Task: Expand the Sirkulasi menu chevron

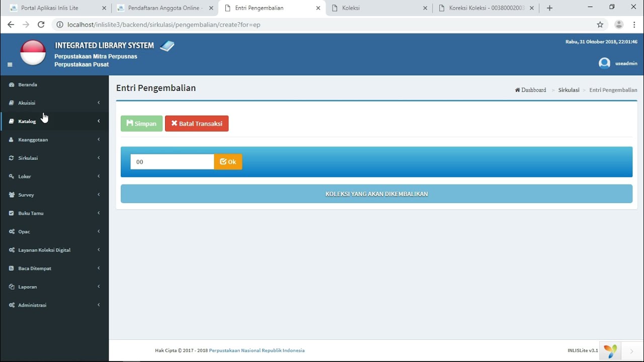Action: tap(99, 158)
